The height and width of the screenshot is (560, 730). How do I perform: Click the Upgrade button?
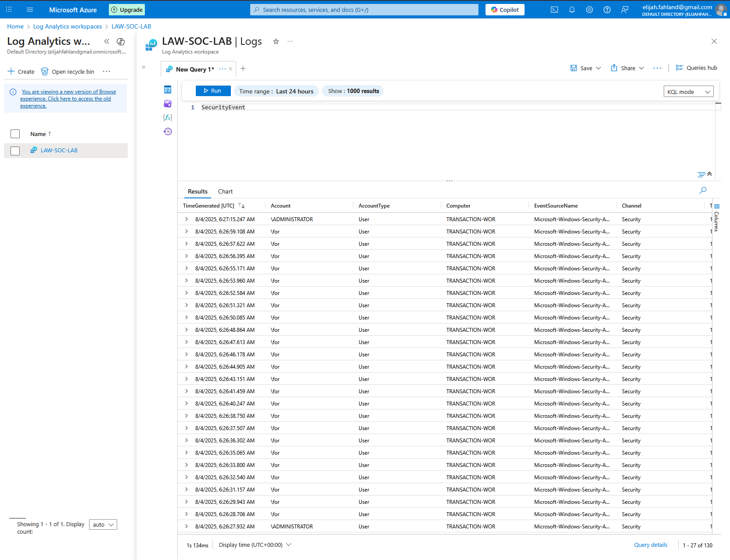click(x=127, y=10)
